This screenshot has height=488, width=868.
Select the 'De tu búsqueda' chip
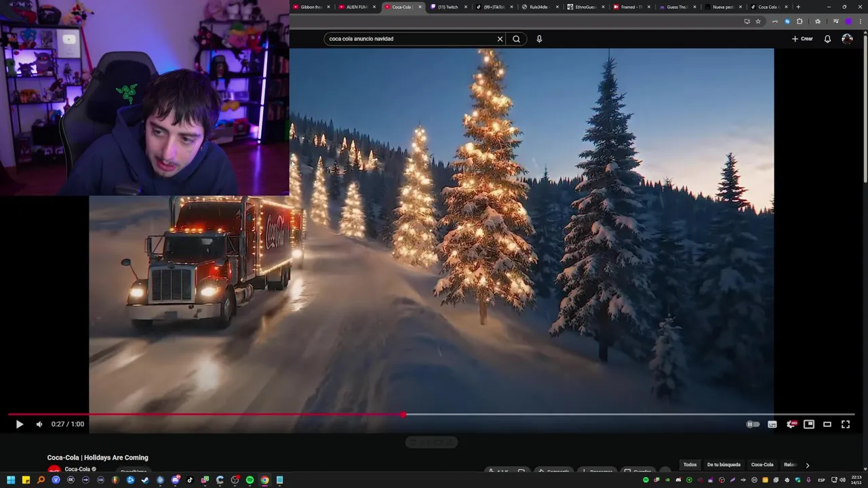tap(724, 465)
